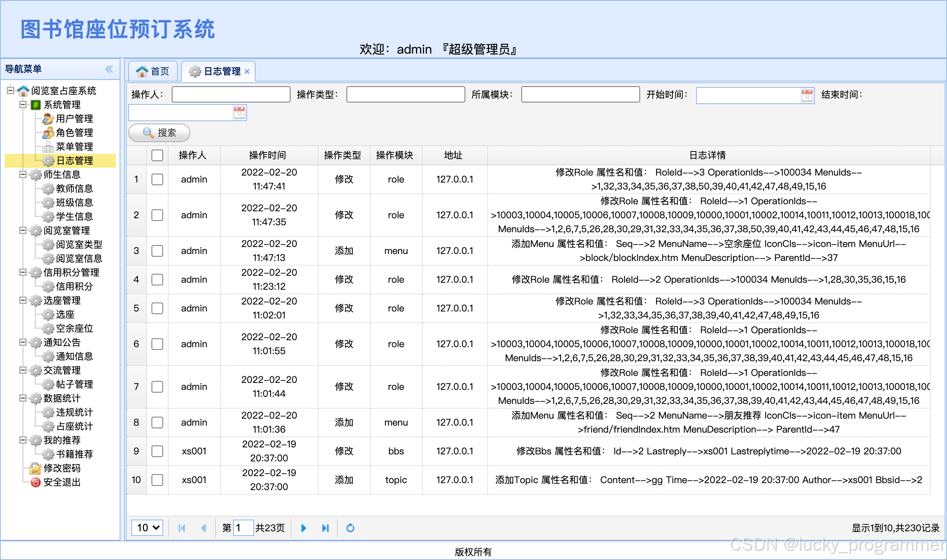Open 修改密码 in the sidebar

point(62,468)
